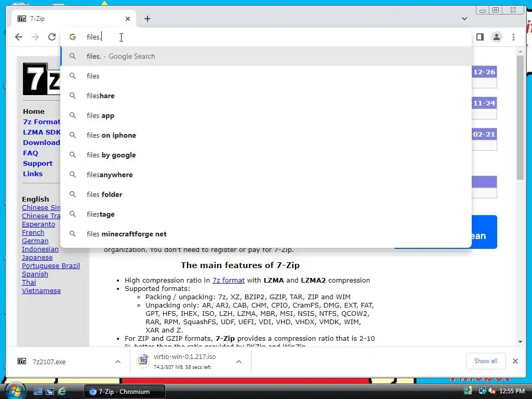The width and height of the screenshot is (532, 399).
Task: Switch language to German
Action: point(35,241)
